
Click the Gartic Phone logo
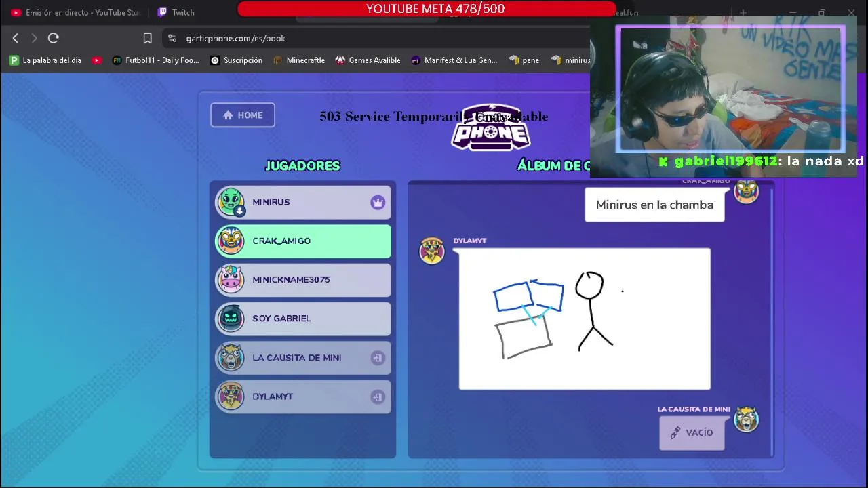tap(491, 127)
